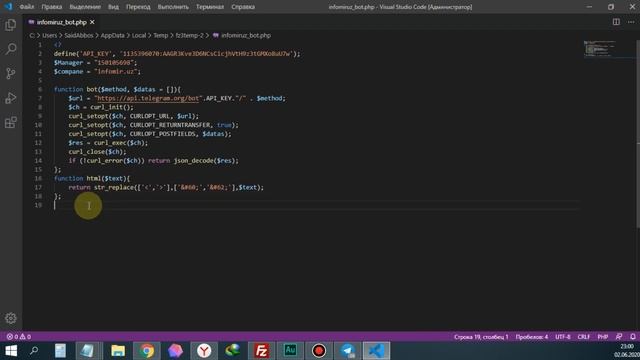Launch Yandex Browser from taskbar
The width and height of the screenshot is (640, 360).
point(204,351)
